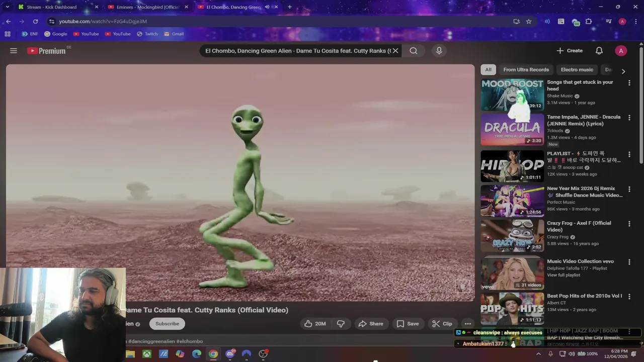
Task: Click the YouTube search magnifier button
Action: click(414, 51)
